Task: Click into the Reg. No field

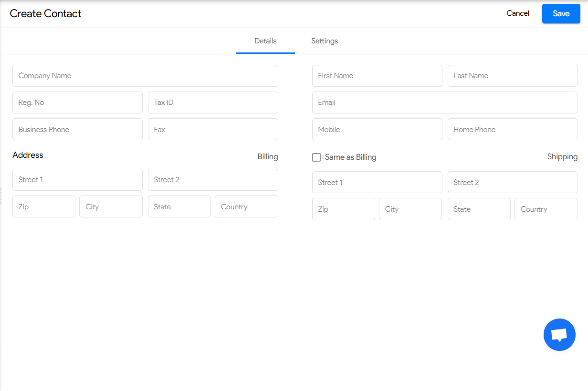Action: (77, 103)
